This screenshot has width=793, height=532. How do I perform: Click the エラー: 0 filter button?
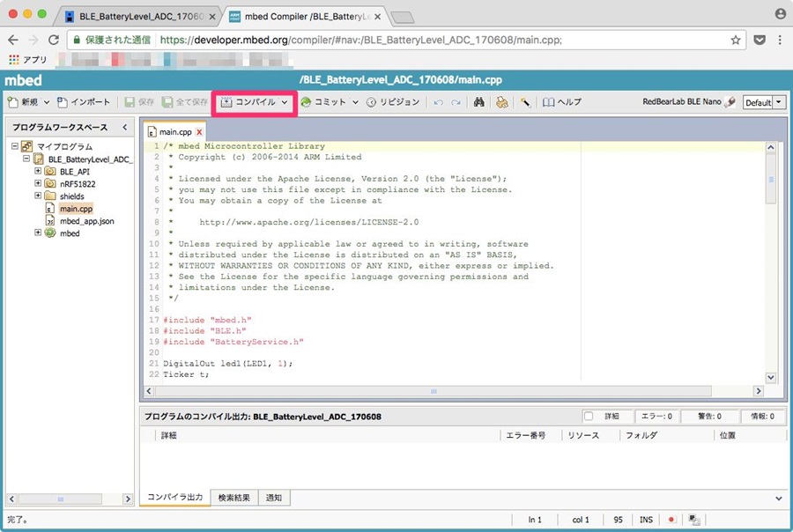coord(656,417)
